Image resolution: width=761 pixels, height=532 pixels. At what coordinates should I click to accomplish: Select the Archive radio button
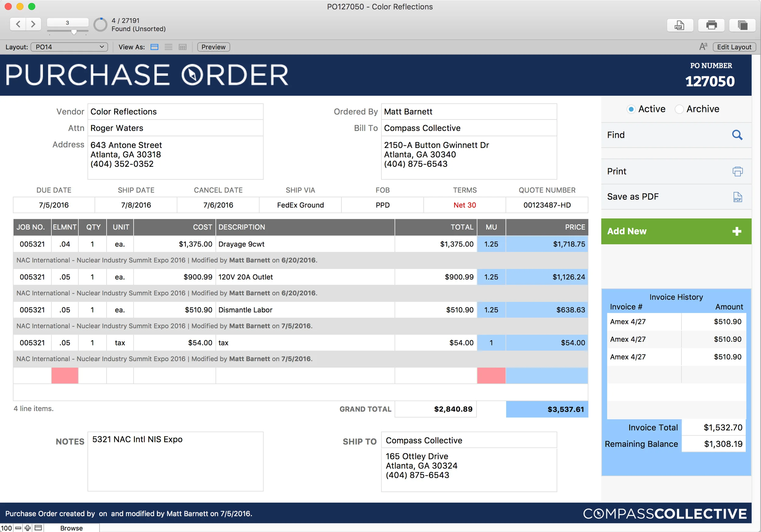click(x=679, y=109)
